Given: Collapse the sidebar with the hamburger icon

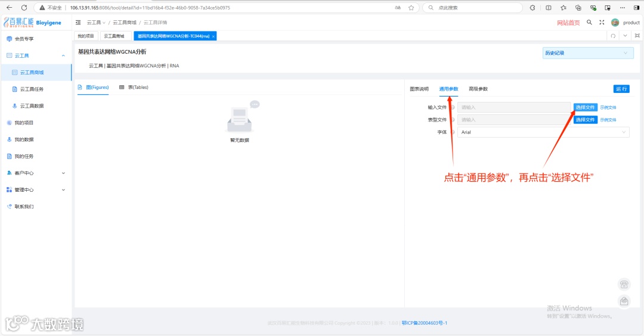Looking at the screenshot, I should 78,23.
